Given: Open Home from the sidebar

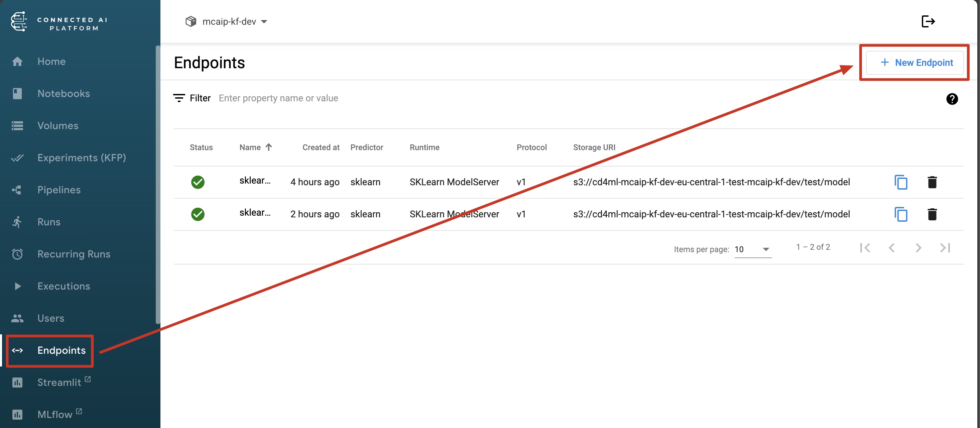Looking at the screenshot, I should coord(51,61).
